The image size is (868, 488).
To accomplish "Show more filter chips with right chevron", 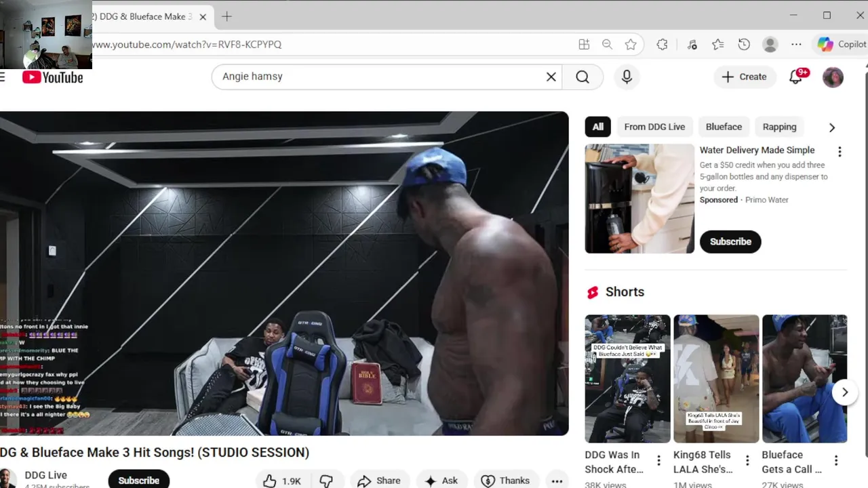I will [832, 127].
